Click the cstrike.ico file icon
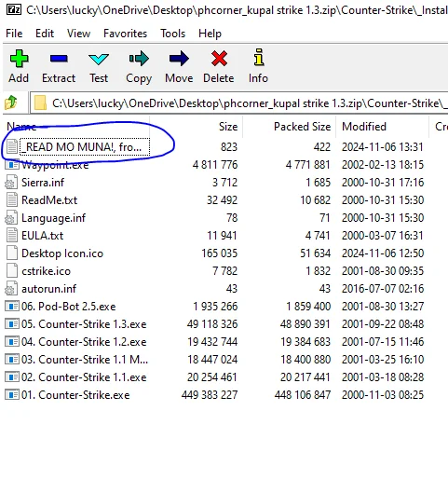 (12, 271)
